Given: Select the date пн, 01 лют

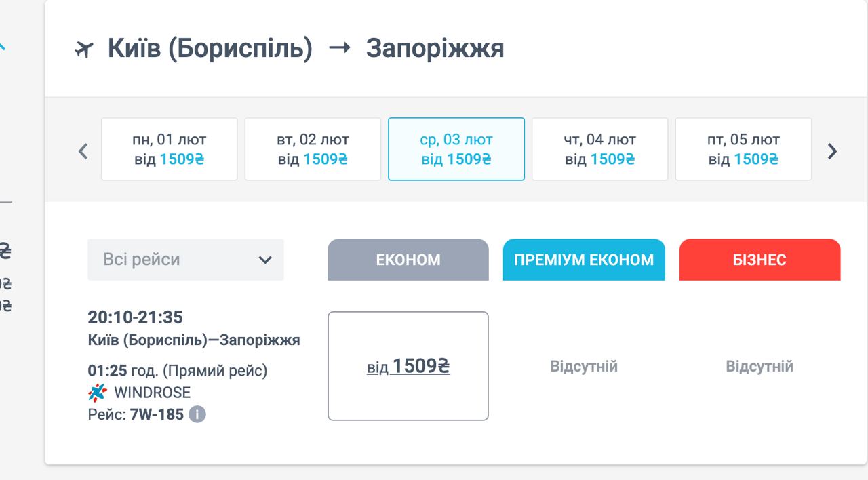Looking at the screenshot, I should pyautogui.click(x=170, y=149).
